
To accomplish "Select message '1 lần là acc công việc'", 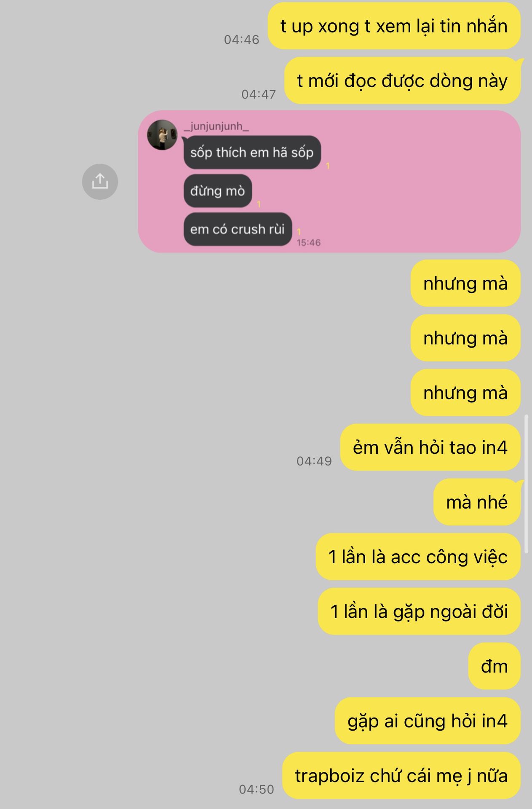I will click(x=418, y=557).
